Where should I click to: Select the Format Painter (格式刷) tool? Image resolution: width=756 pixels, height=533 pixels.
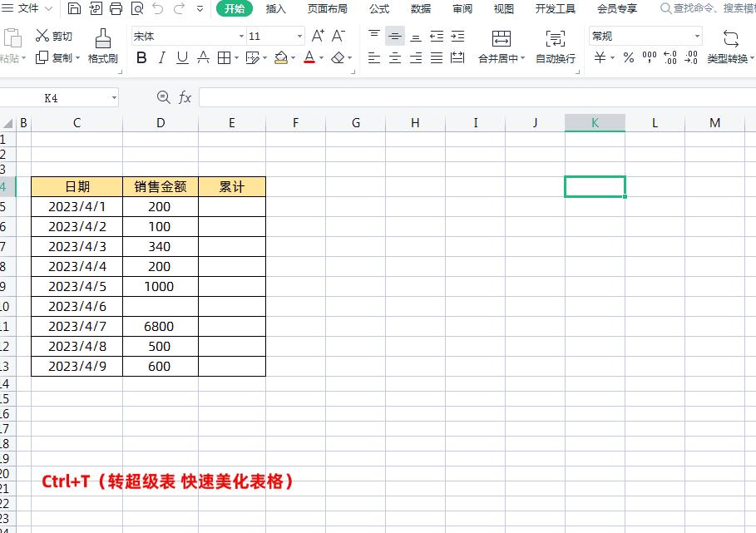[x=102, y=47]
